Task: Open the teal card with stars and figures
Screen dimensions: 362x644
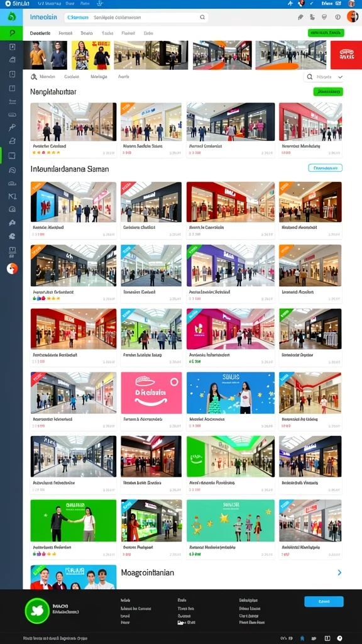Action: tap(230, 520)
